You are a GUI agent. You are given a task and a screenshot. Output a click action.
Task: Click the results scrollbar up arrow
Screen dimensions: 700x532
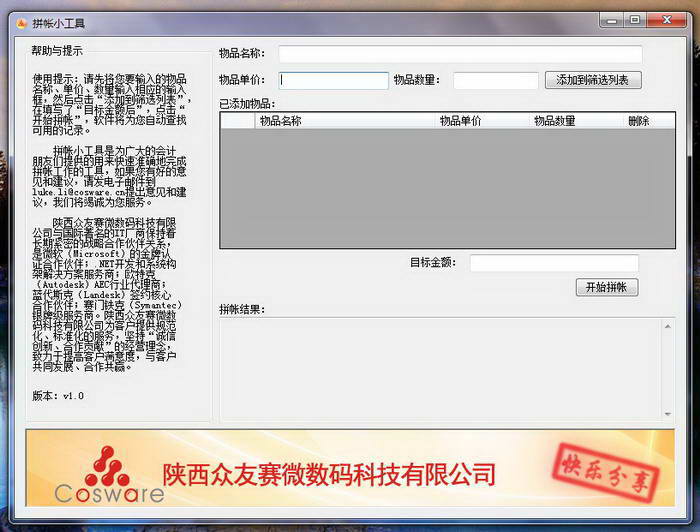(667, 327)
